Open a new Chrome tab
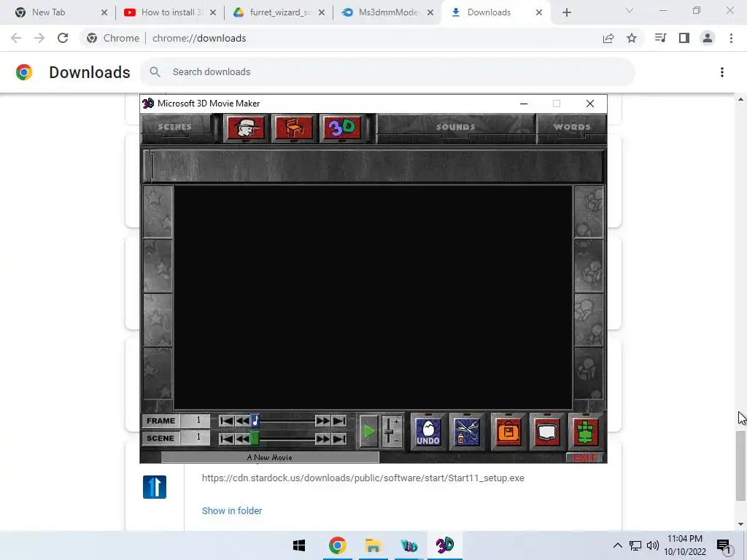 click(x=566, y=12)
